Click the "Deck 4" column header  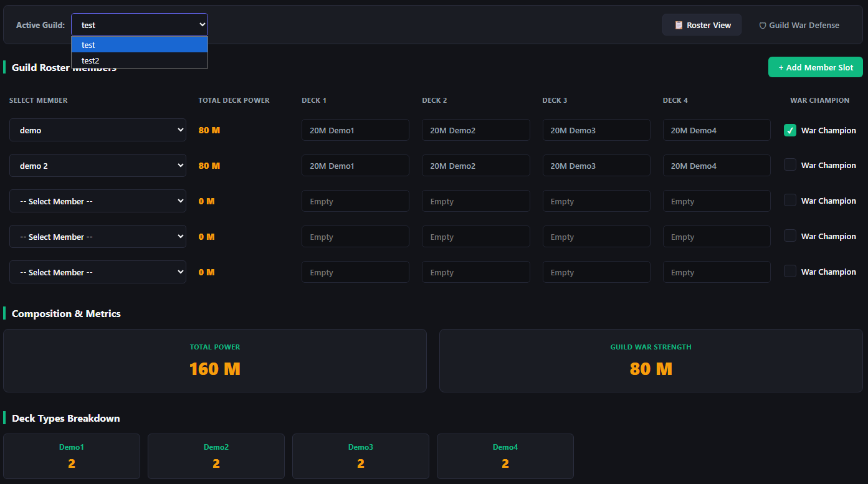(x=675, y=100)
